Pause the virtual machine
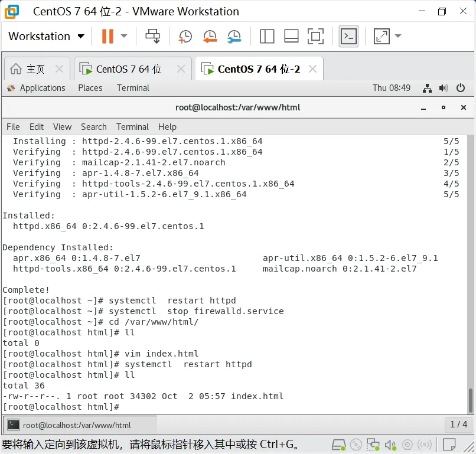This screenshot has height=454, width=476. click(x=107, y=37)
